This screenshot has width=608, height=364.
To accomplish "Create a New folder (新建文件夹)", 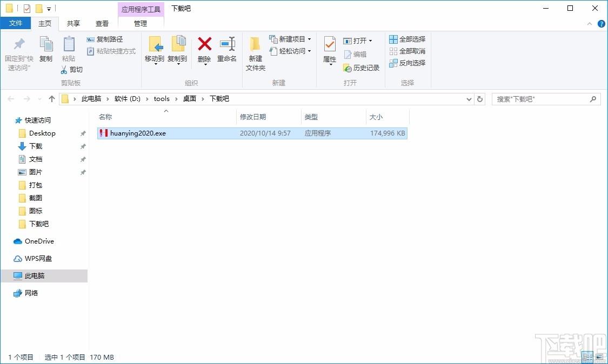I will [x=255, y=53].
